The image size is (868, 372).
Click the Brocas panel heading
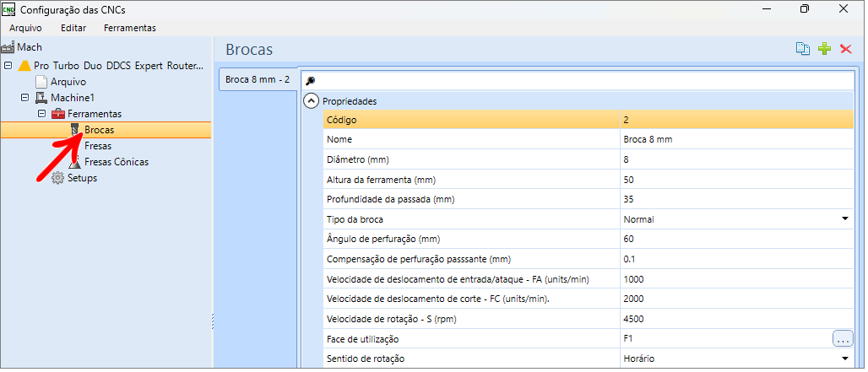249,49
